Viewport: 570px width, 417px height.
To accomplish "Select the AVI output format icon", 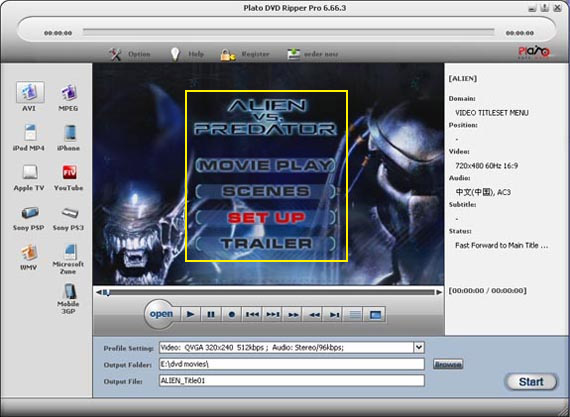I will (30, 92).
